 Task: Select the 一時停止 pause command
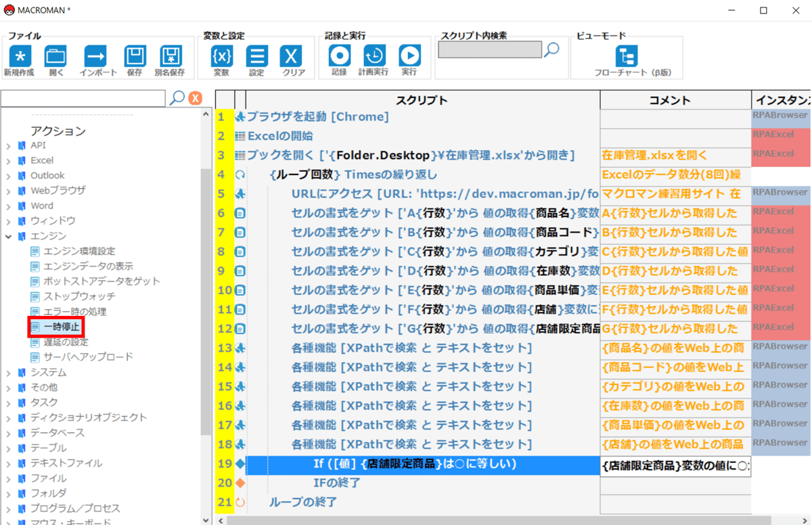pyautogui.click(x=61, y=327)
